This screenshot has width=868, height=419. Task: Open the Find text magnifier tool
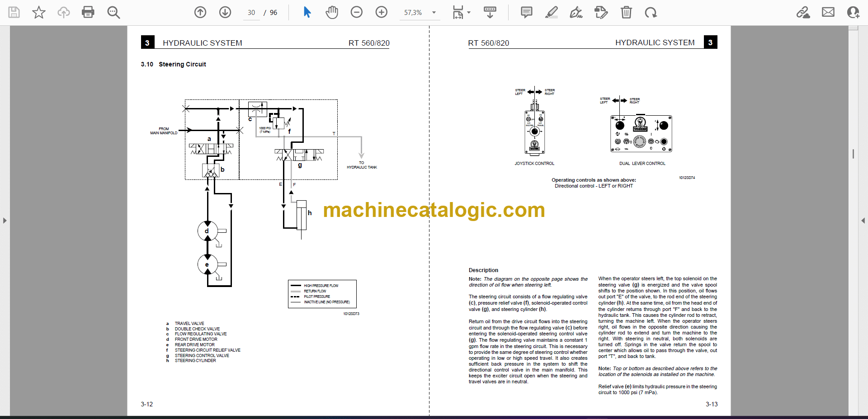(113, 12)
